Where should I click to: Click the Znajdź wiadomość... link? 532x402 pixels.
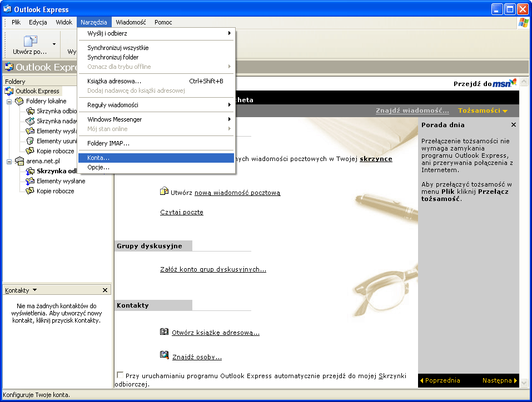coord(412,110)
